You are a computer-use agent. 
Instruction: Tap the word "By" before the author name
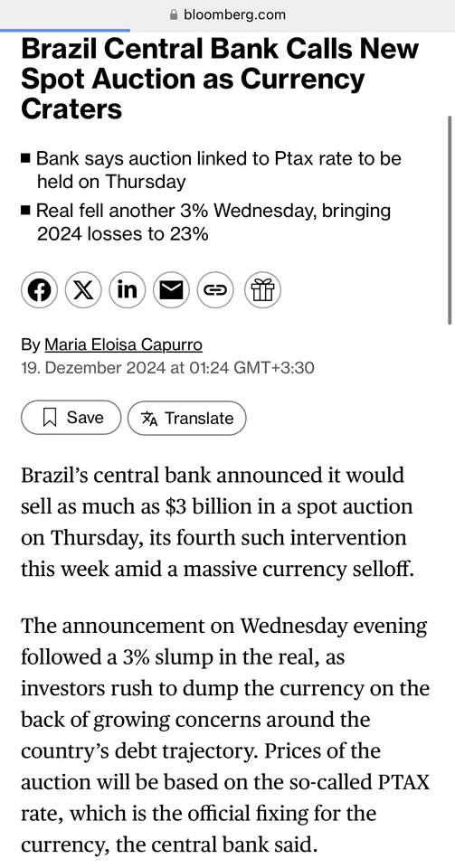coord(31,344)
